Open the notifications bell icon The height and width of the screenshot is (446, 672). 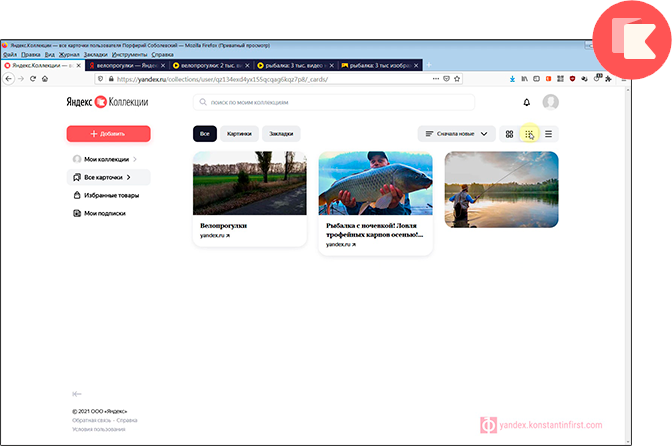click(527, 102)
